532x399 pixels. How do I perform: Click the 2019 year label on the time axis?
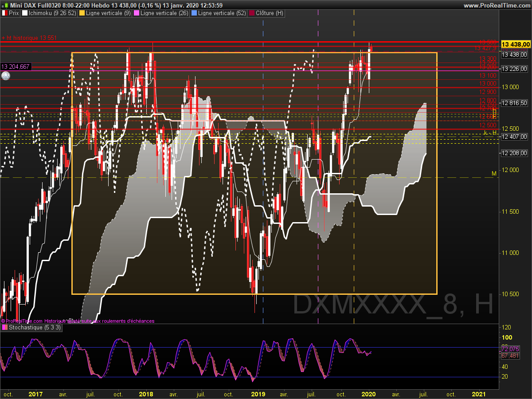(x=258, y=394)
